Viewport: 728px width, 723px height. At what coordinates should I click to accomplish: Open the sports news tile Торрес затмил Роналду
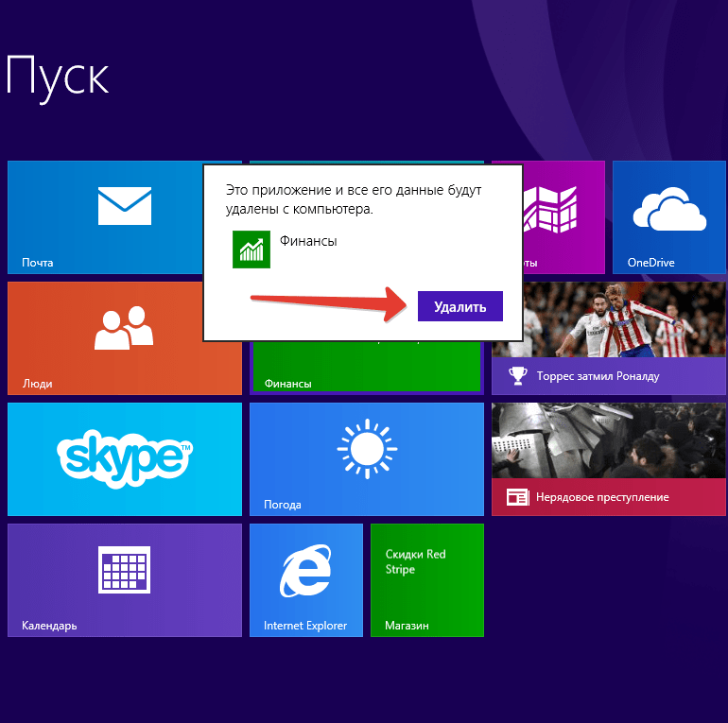tap(608, 338)
